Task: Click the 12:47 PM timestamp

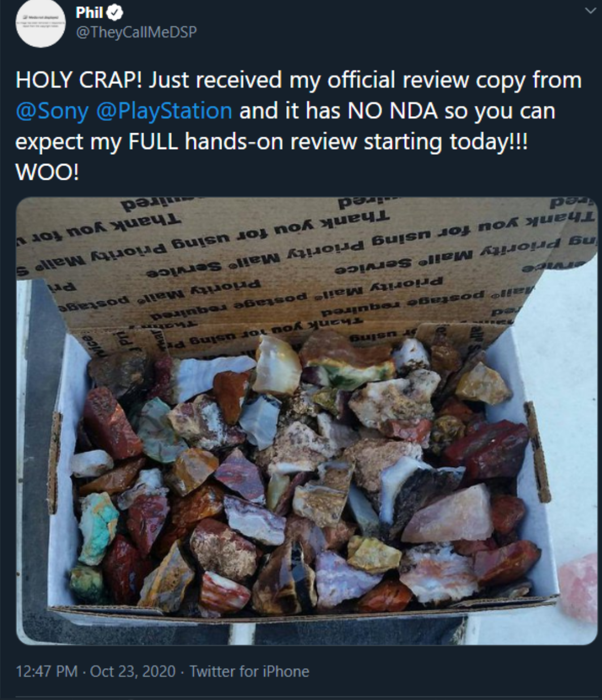Action: coord(46,672)
